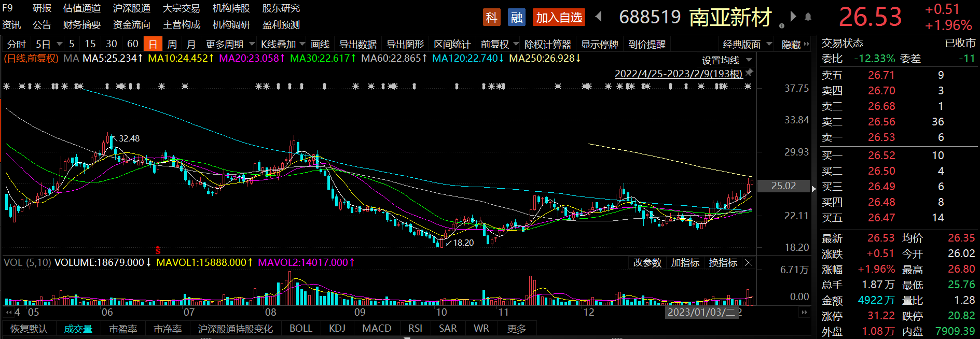Close the VOL indicator panel
980x339 pixels.
pyautogui.click(x=749, y=263)
